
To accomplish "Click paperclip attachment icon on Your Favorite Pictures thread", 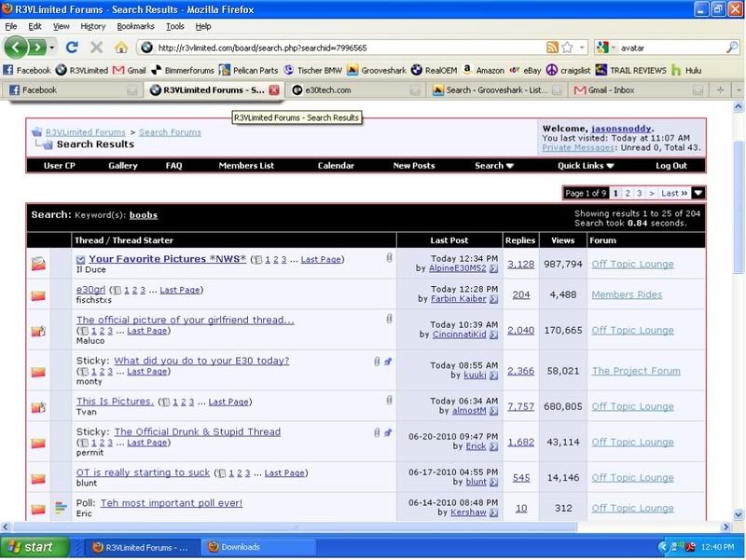I will click(x=389, y=258).
